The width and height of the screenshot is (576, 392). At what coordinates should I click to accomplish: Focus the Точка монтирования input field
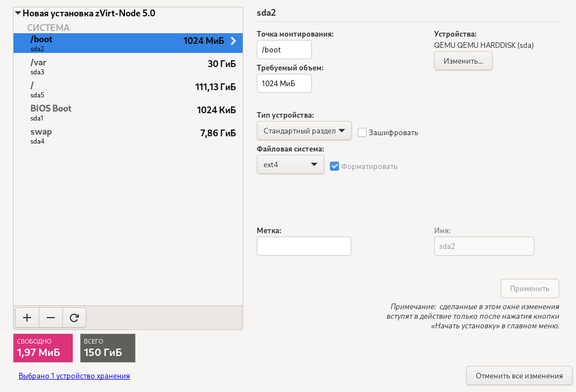click(284, 50)
